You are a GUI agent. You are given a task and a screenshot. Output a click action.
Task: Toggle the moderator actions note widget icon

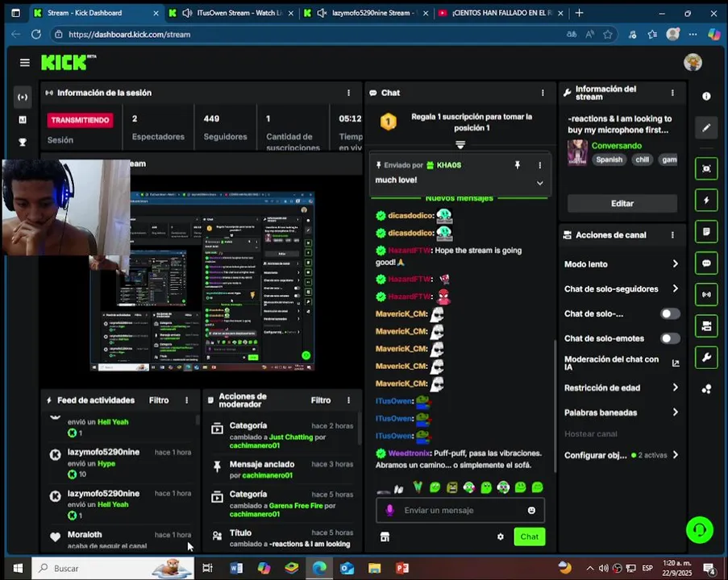(x=706, y=231)
